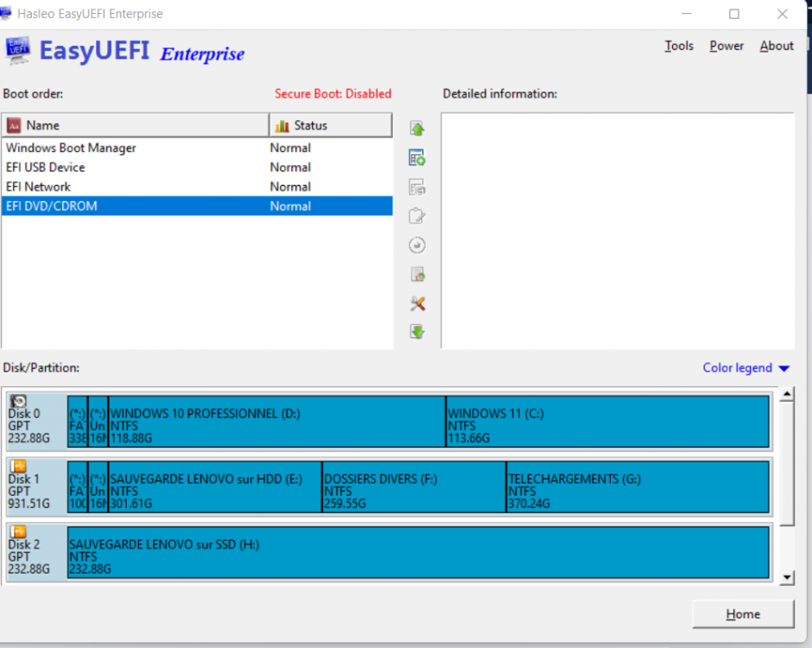The height and width of the screenshot is (648, 812).
Task: Open the Power menu
Action: [x=726, y=46]
